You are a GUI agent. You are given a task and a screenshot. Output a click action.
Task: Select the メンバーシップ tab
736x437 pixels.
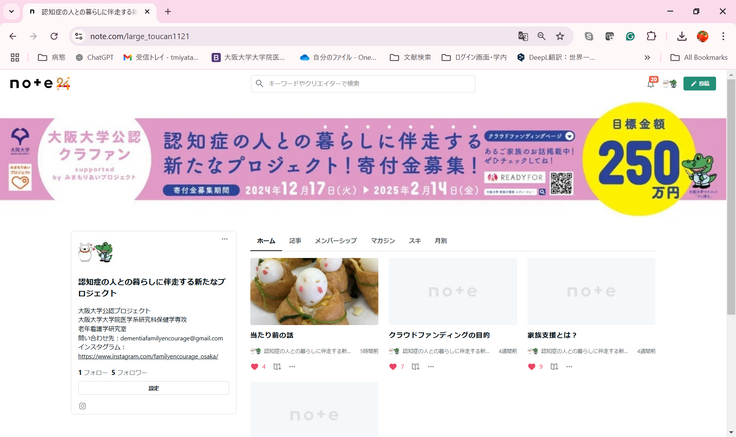(335, 241)
